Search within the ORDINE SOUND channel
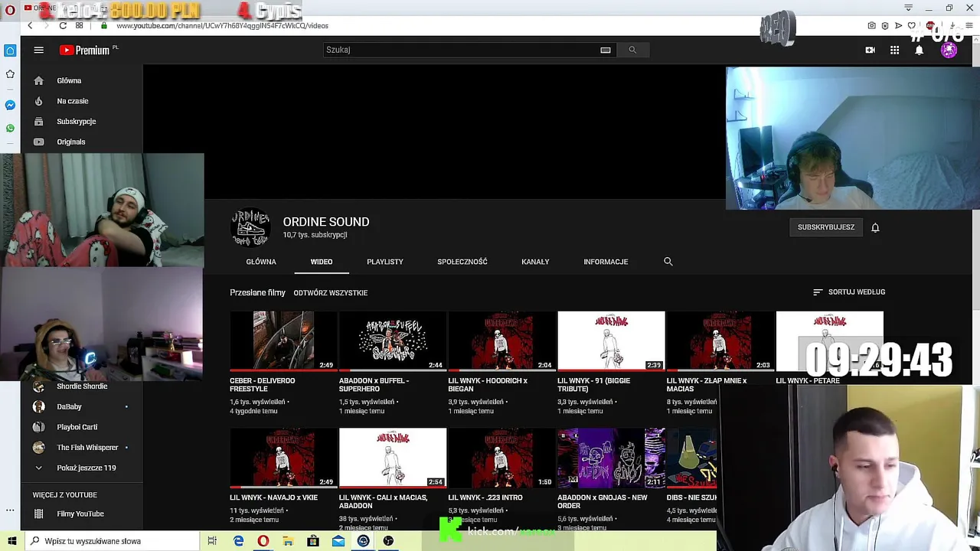The image size is (980, 551). pos(668,262)
